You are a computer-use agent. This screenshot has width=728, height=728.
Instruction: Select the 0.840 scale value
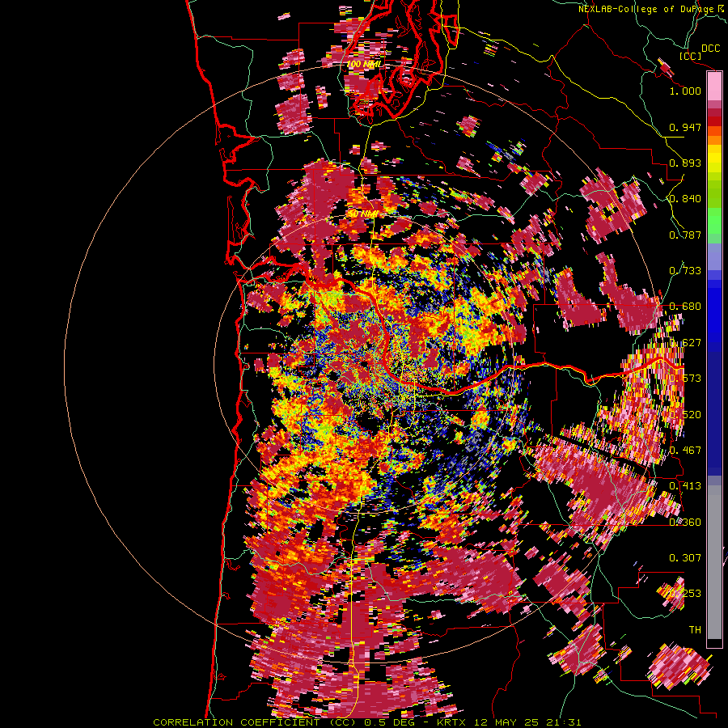click(685, 199)
